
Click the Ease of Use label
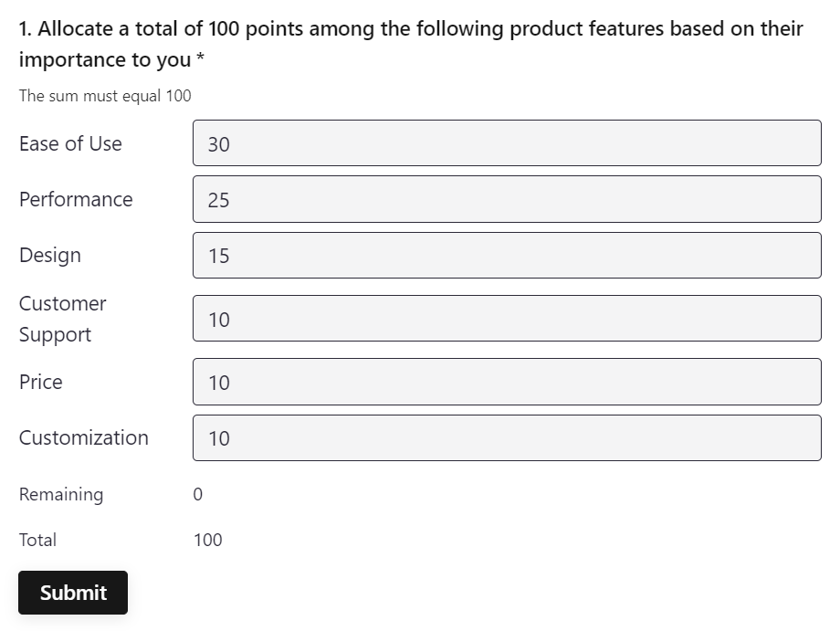69,143
